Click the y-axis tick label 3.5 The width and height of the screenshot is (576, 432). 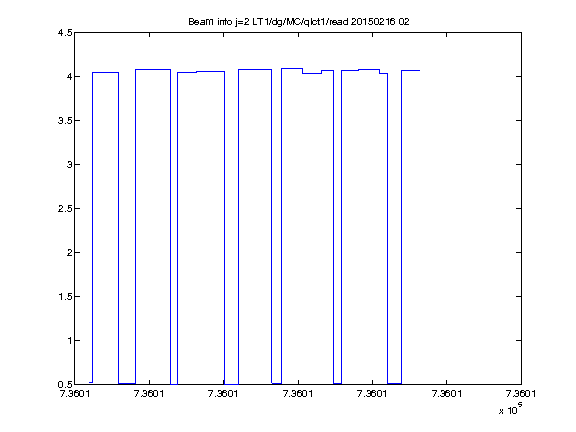[x=65, y=120]
